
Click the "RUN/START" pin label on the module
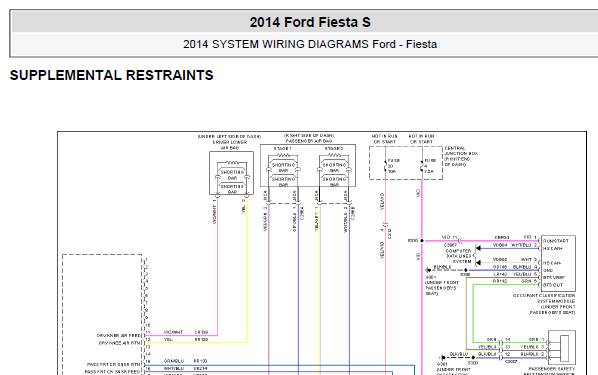556,241
